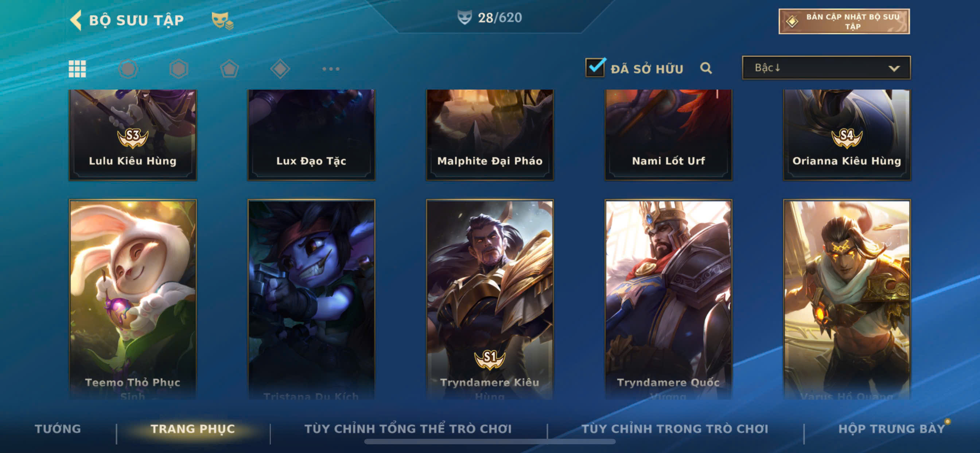Click the horizontal scrollbar at the bottom

coord(490,442)
